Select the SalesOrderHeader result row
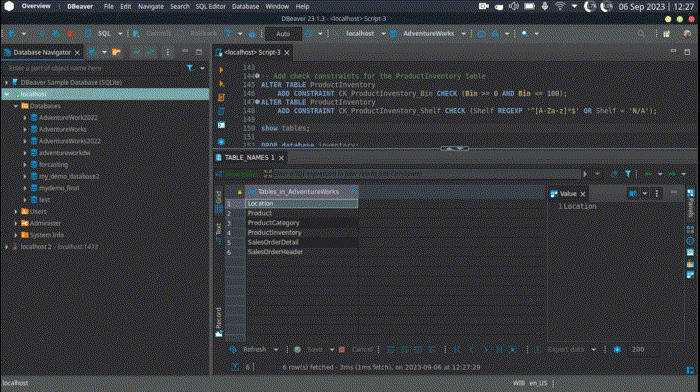 pyautogui.click(x=302, y=252)
